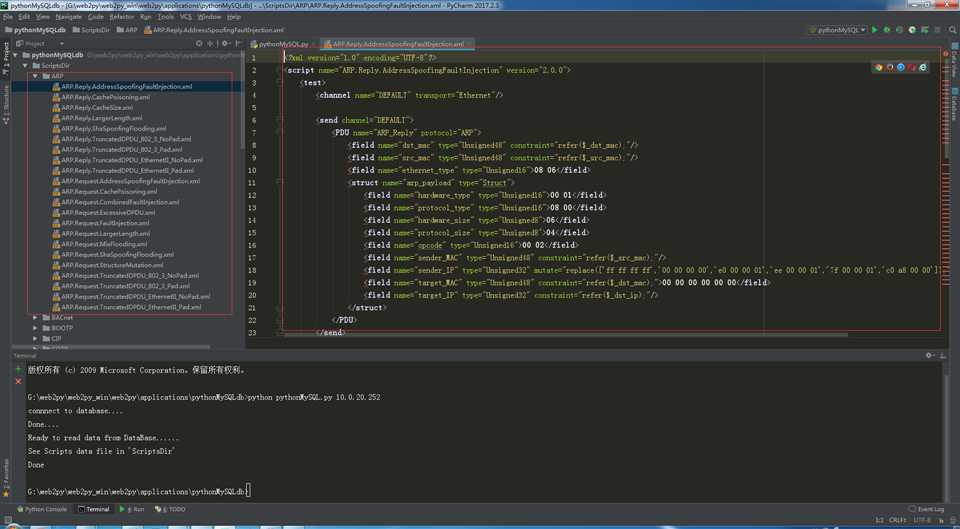Screen dimensions: 960x529
Task: Click line 12 hardware_type field in editor
Action: 484,195
